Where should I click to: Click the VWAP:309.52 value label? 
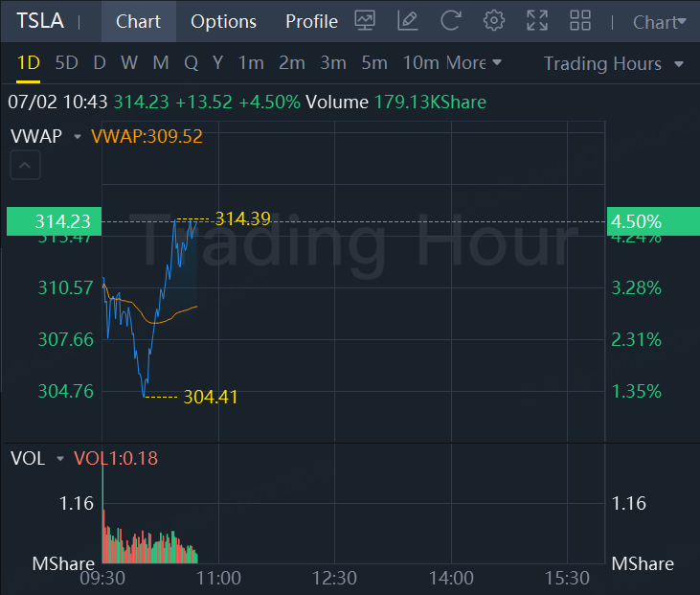click(x=147, y=136)
